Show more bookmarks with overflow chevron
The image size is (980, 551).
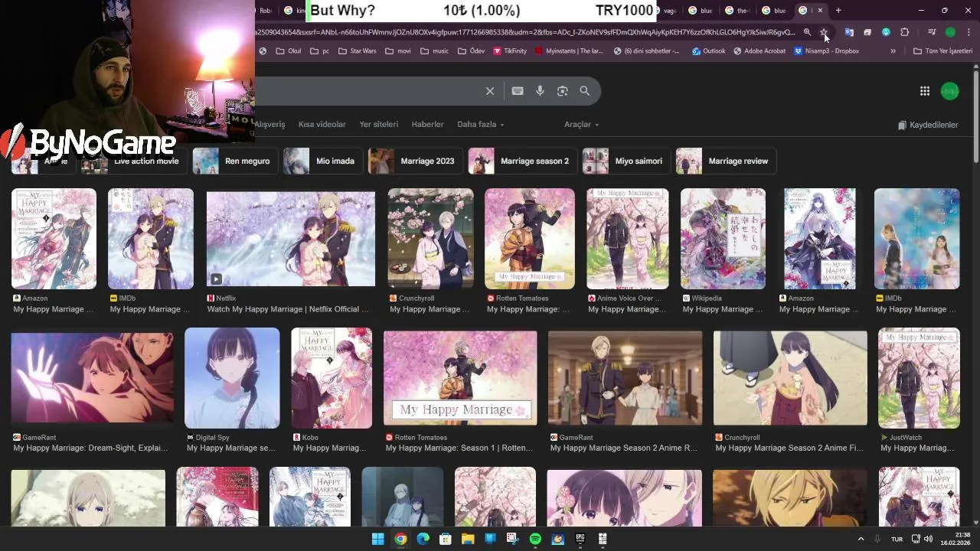pyautogui.click(x=893, y=51)
